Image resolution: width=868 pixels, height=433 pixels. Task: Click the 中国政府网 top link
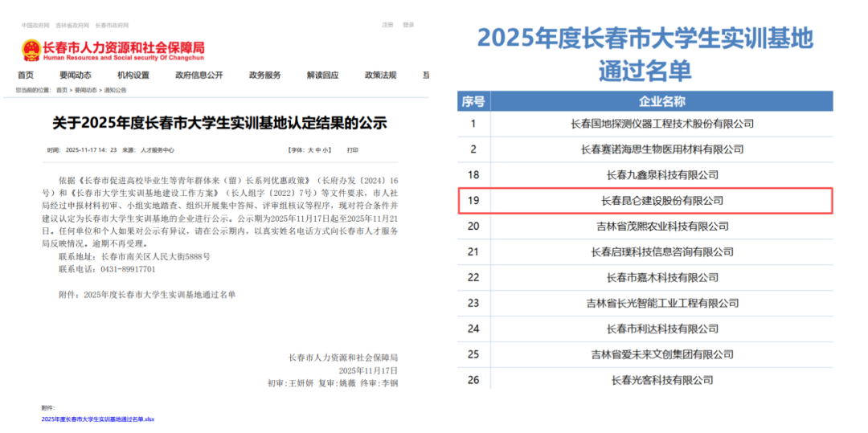[x=34, y=25]
